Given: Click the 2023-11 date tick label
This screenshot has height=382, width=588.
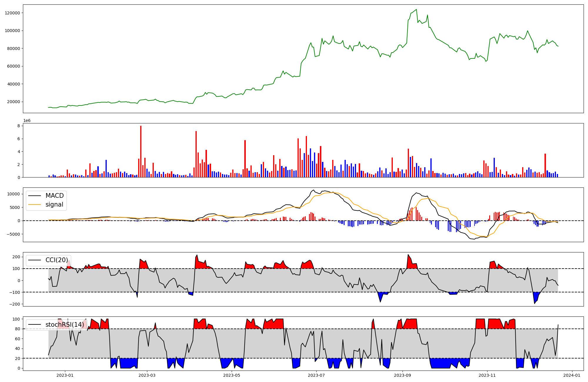Looking at the screenshot, I should (x=487, y=375).
